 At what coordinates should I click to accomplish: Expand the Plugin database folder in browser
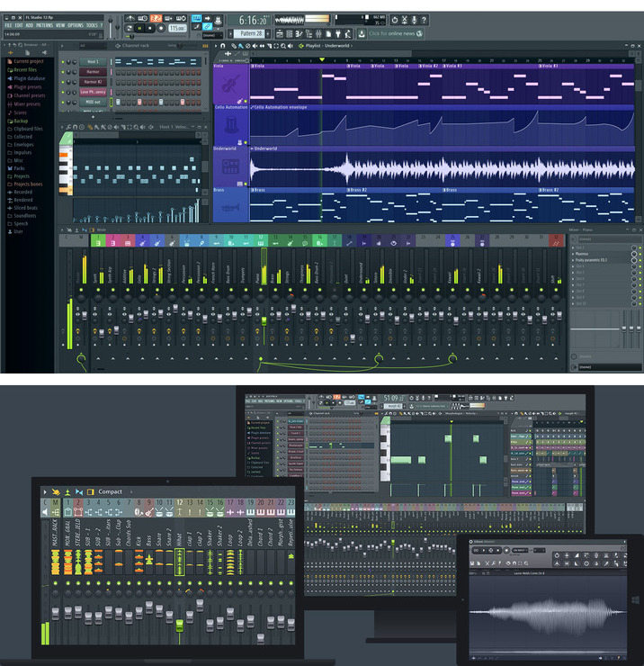(x=29, y=78)
